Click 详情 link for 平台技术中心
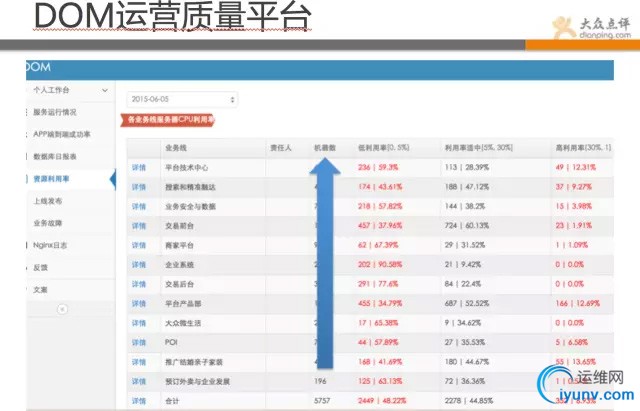Viewport: 640px width, 411px height. pos(139,167)
